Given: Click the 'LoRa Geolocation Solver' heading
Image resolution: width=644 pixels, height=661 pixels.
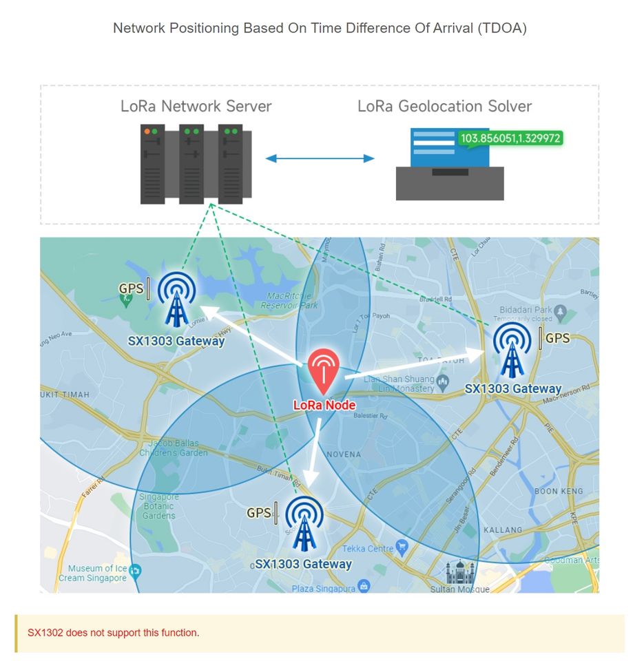Looking at the screenshot, I should (x=444, y=106).
